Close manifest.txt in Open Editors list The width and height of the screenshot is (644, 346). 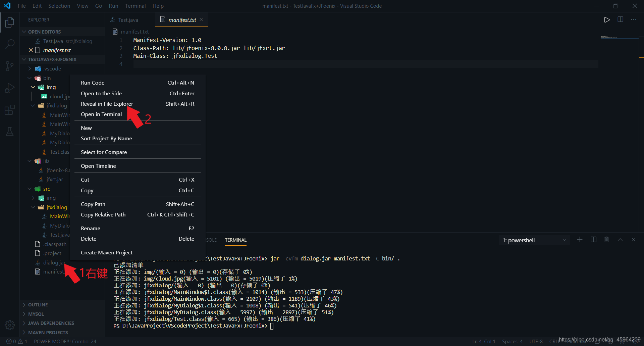coord(31,50)
